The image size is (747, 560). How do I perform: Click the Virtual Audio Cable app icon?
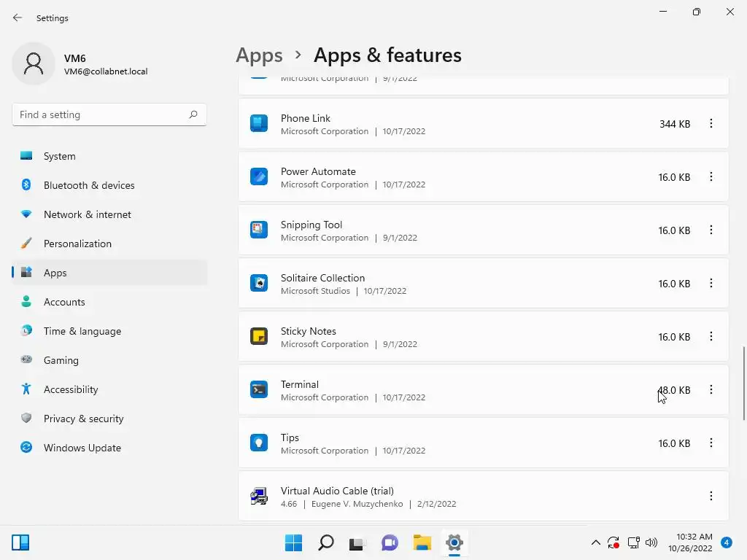259,496
